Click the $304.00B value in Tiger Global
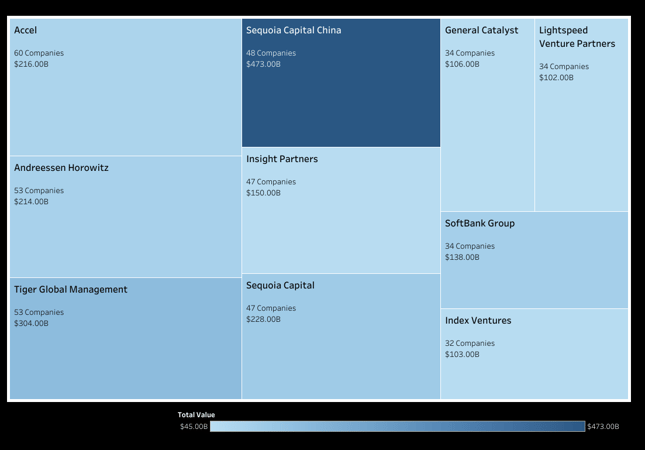The height and width of the screenshot is (450, 645). (31, 323)
